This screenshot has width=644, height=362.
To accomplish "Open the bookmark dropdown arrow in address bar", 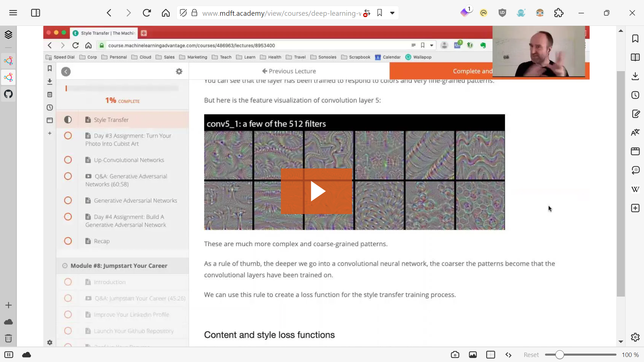I will pyautogui.click(x=392, y=13).
